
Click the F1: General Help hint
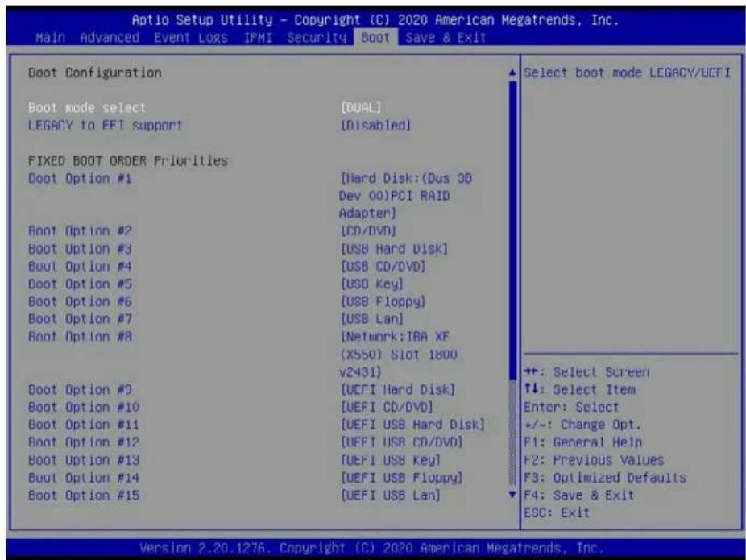click(x=582, y=442)
